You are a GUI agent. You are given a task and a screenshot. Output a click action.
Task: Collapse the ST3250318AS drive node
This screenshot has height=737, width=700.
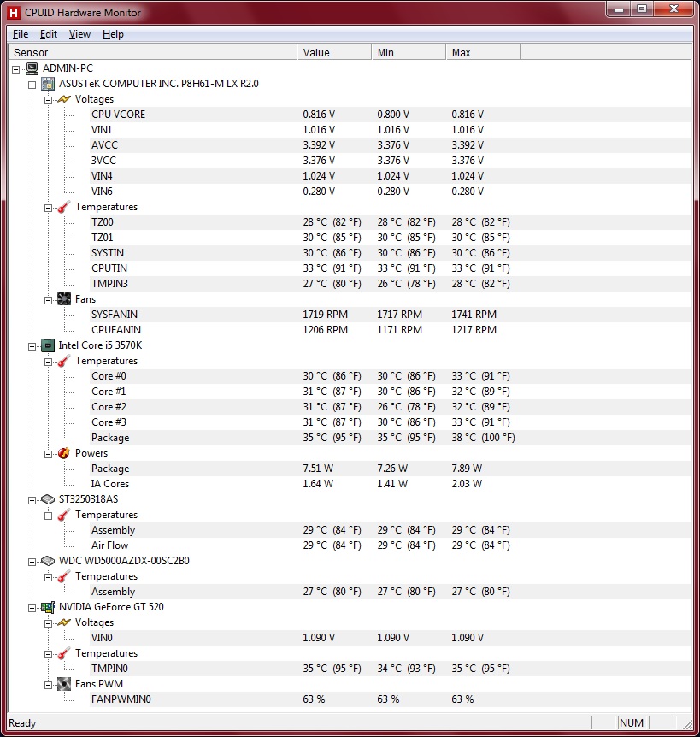(32, 500)
